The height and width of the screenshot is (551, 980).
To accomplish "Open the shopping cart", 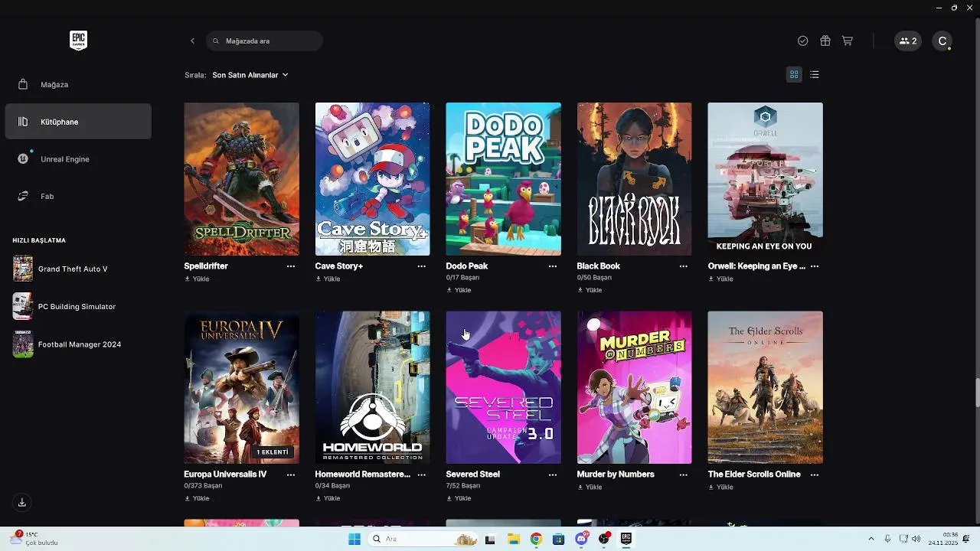I will click(847, 41).
